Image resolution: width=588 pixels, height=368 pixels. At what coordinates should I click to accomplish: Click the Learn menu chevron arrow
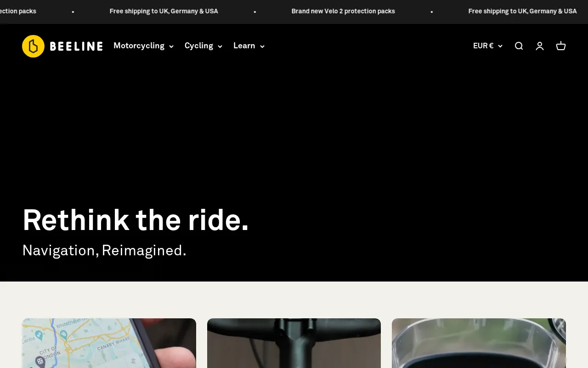click(x=262, y=46)
